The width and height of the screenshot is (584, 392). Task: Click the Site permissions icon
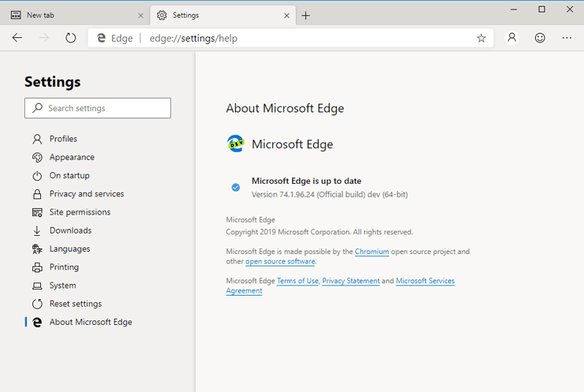[x=37, y=212]
